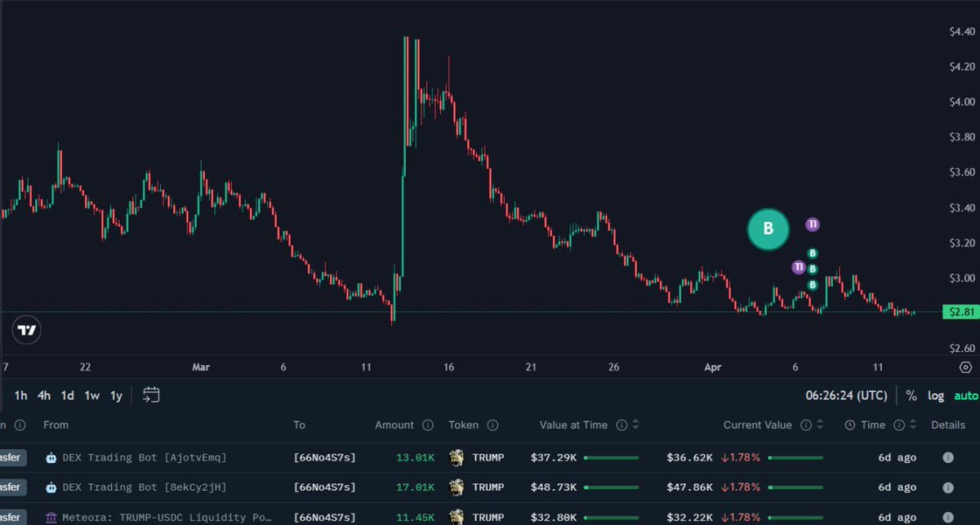Viewport: 980px width, 525px height.
Task: Toggle percent scale on the chart
Action: (911, 396)
